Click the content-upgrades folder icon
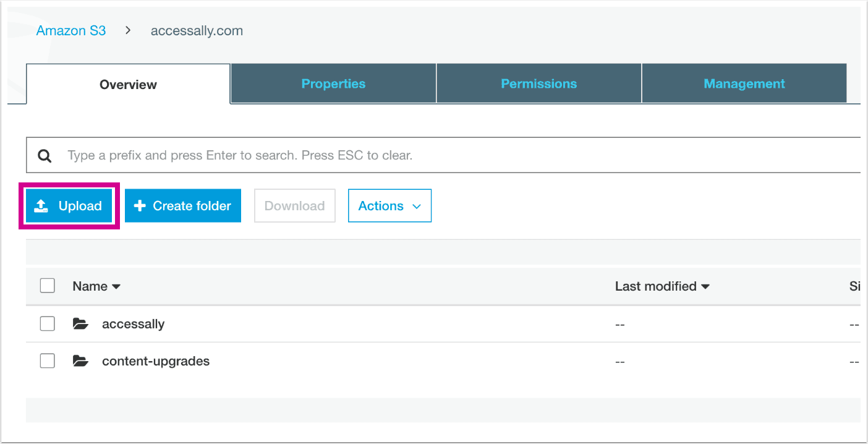This screenshot has height=444, width=868. point(80,361)
